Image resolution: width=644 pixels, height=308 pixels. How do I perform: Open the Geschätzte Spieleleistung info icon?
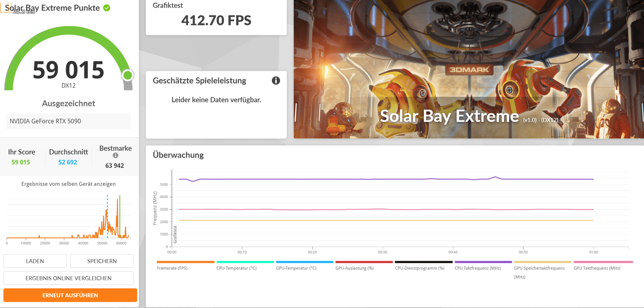click(x=276, y=81)
